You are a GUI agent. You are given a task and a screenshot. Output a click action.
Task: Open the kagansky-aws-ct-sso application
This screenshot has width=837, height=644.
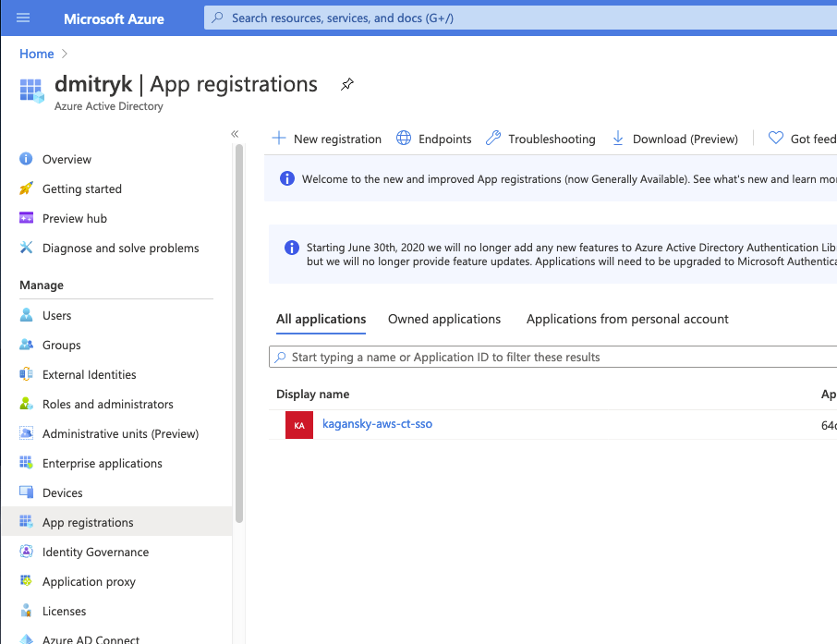pyautogui.click(x=378, y=423)
